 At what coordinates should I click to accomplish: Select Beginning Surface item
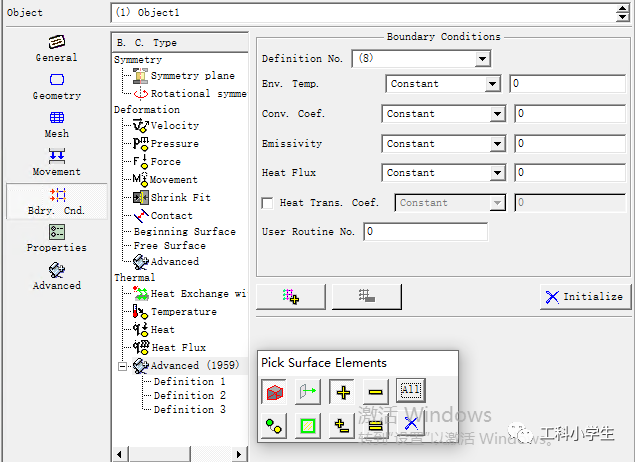click(185, 232)
